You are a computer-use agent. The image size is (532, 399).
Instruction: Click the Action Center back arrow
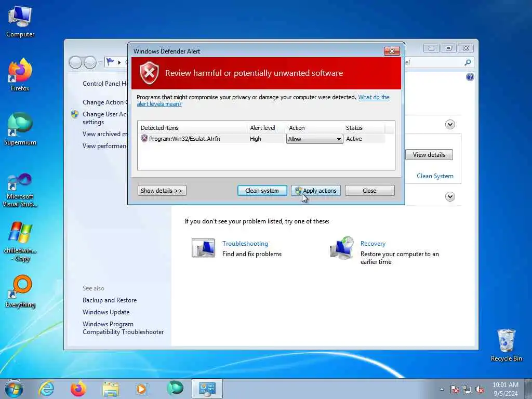(x=75, y=62)
